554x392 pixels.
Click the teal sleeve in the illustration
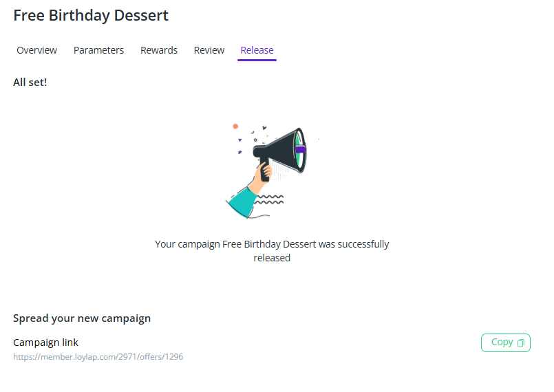click(x=242, y=202)
